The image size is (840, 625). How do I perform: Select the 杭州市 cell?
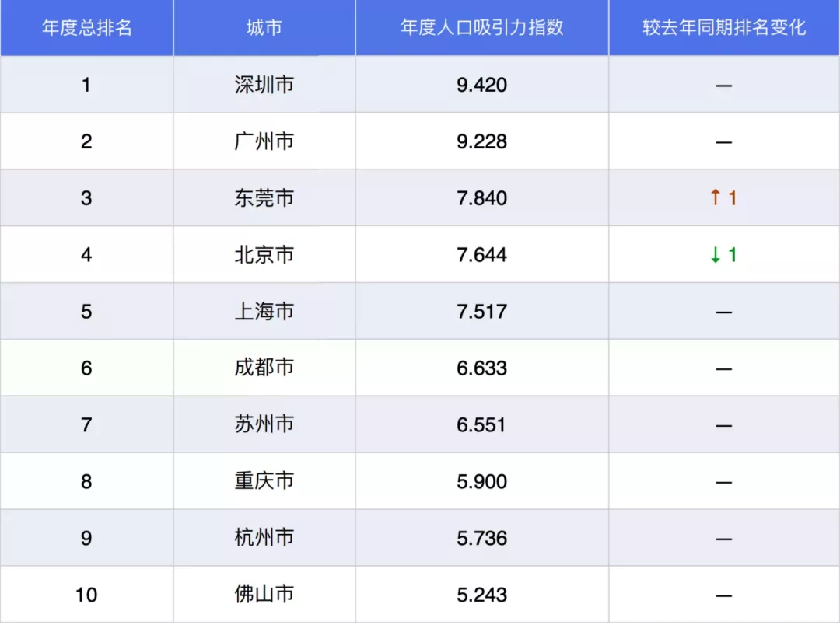pos(264,538)
